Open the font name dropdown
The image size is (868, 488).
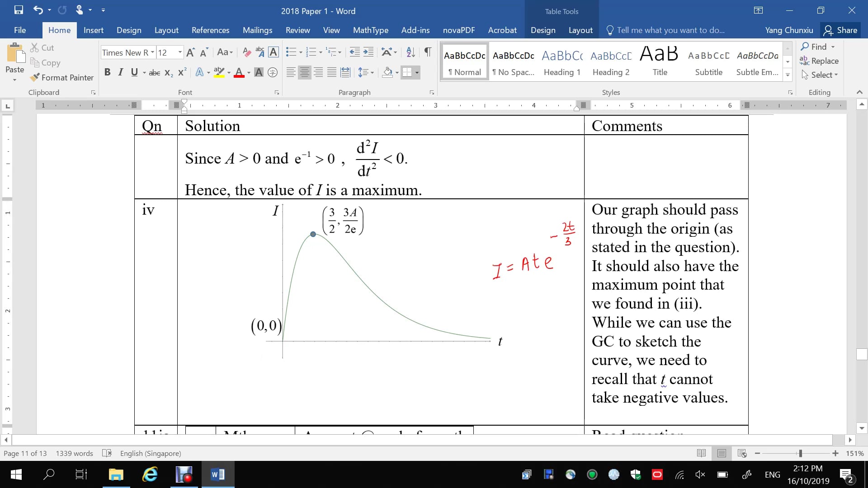point(152,52)
